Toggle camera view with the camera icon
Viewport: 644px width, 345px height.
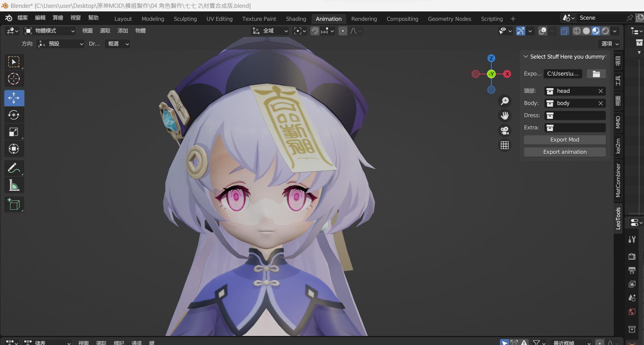505,130
